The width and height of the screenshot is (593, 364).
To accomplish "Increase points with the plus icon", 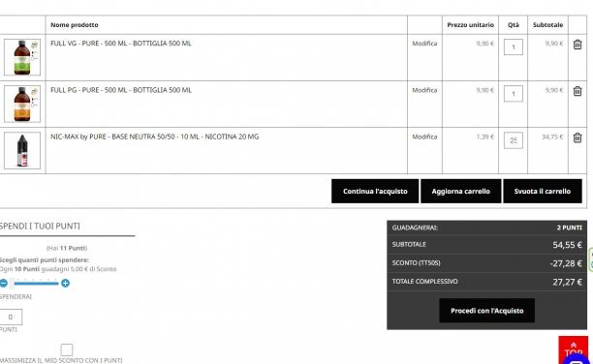I will click(65, 283).
